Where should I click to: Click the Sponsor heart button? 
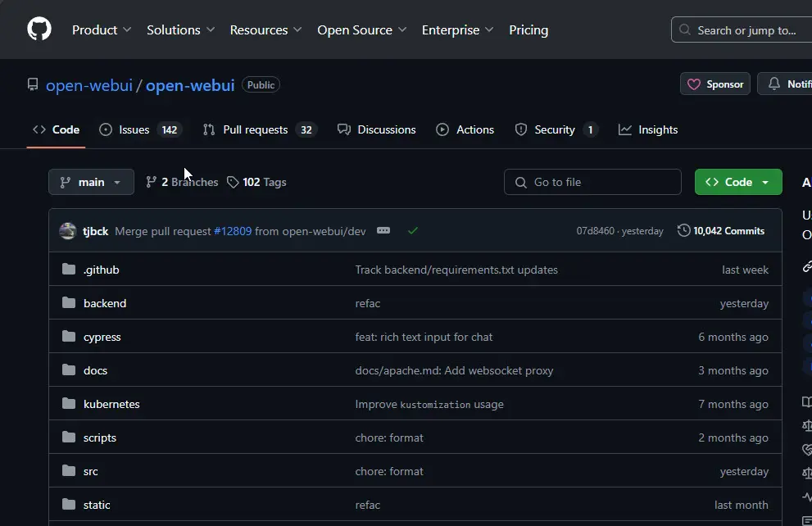coord(714,84)
